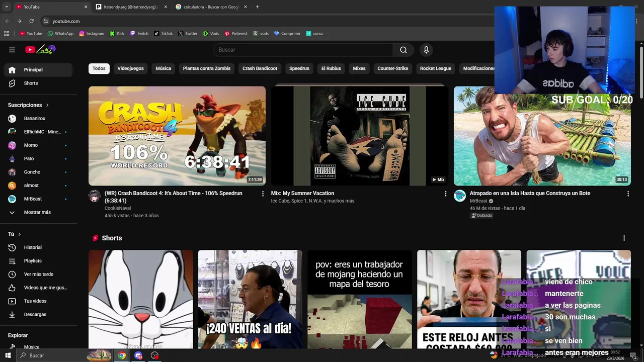Screen dimensions: 644x362
Task: Filter by the Música chip
Action: (164, 68)
